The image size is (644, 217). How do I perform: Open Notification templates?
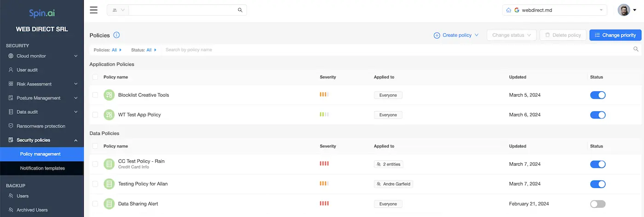click(42, 168)
